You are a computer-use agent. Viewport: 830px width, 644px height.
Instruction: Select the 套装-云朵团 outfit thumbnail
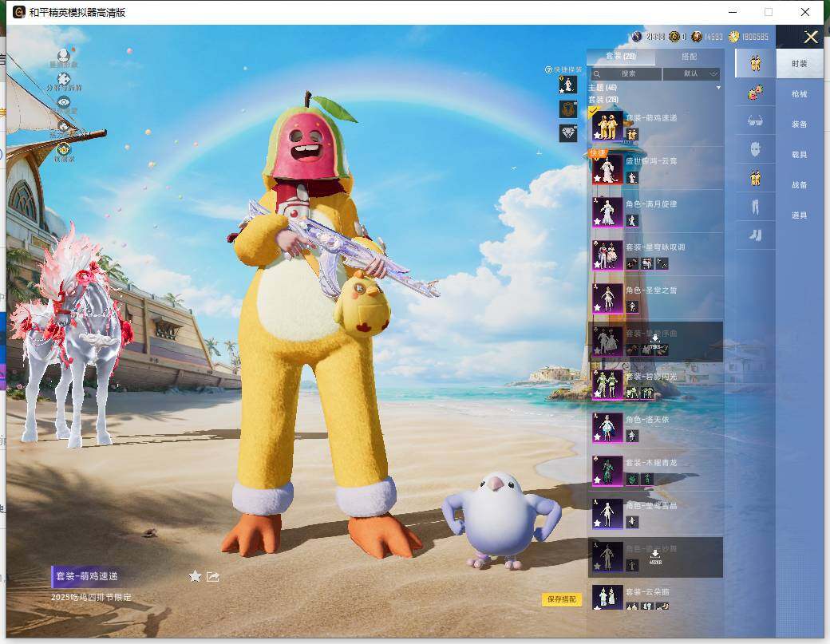tap(607, 598)
